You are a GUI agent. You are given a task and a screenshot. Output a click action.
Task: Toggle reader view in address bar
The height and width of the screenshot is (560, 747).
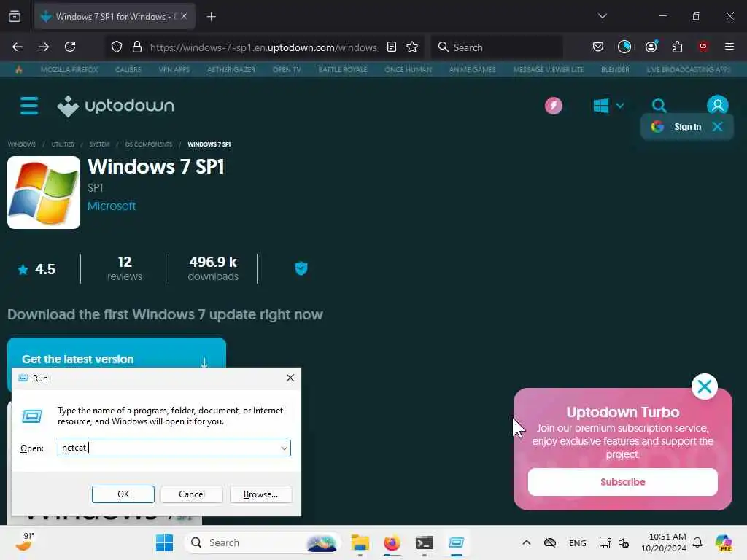click(392, 47)
